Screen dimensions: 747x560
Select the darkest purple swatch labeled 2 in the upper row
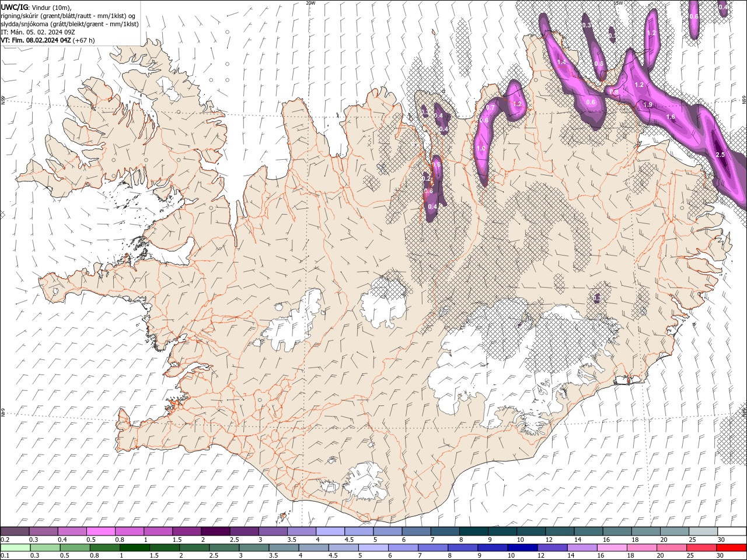(x=215, y=531)
